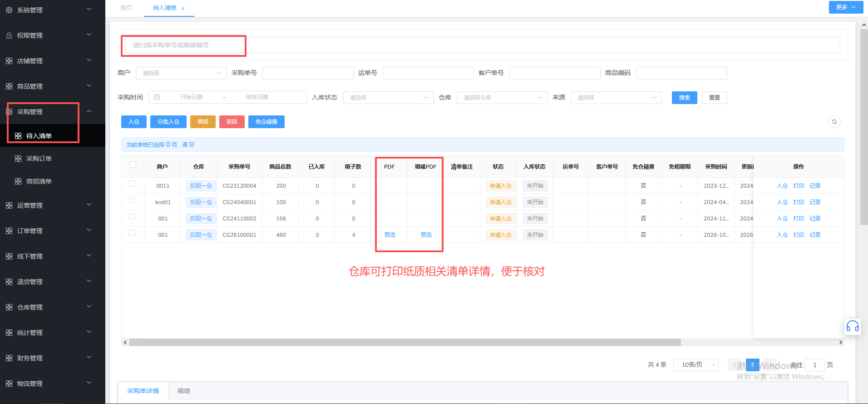The image size is (868, 404).
Task: Open the 仓库 selection dropdown
Action: tap(502, 97)
